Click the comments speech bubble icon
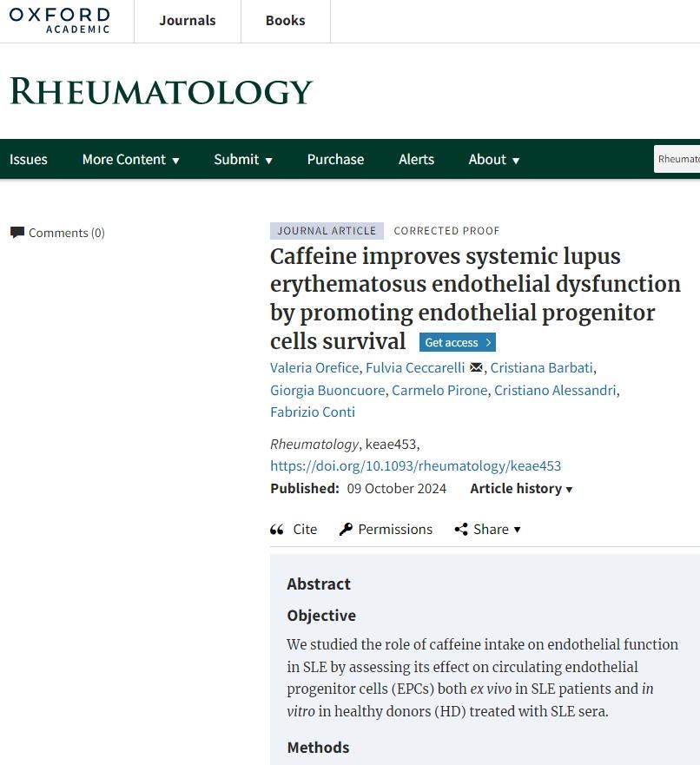Viewport: 700px width, 765px height. click(x=17, y=232)
